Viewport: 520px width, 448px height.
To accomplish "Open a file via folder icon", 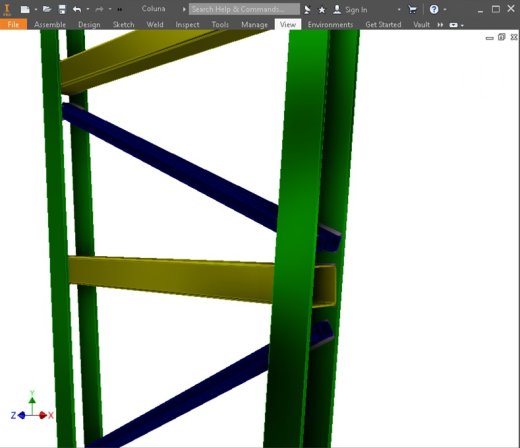I will tap(47, 9).
